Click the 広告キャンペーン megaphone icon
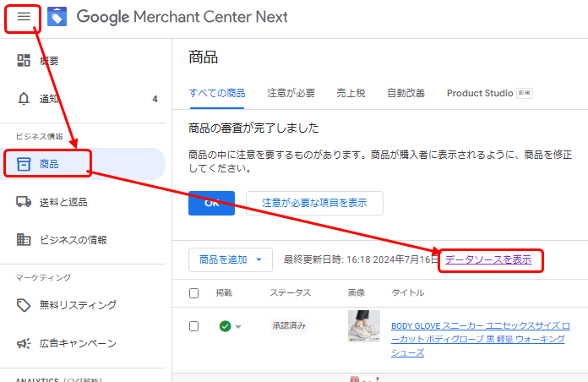 coord(24,344)
